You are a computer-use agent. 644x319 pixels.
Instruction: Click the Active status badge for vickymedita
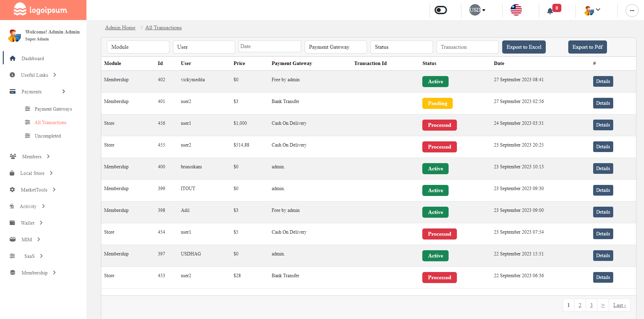coord(435,82)
